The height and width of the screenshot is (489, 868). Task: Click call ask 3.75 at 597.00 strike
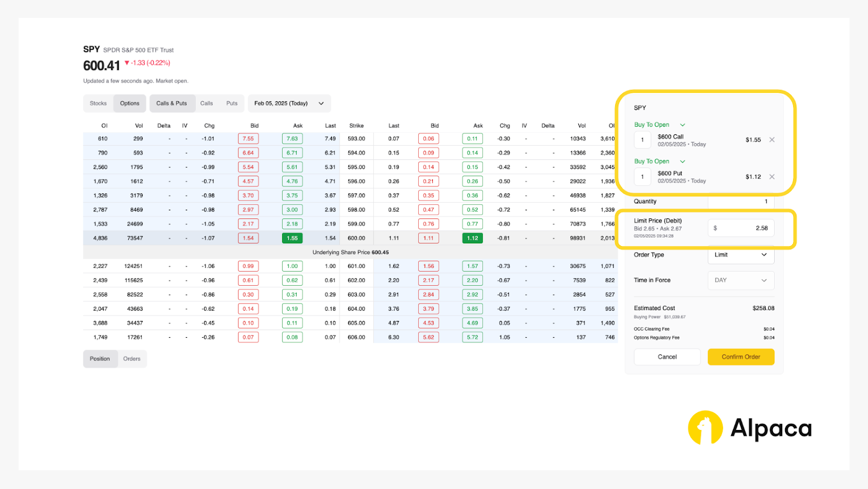coord(292,196)
